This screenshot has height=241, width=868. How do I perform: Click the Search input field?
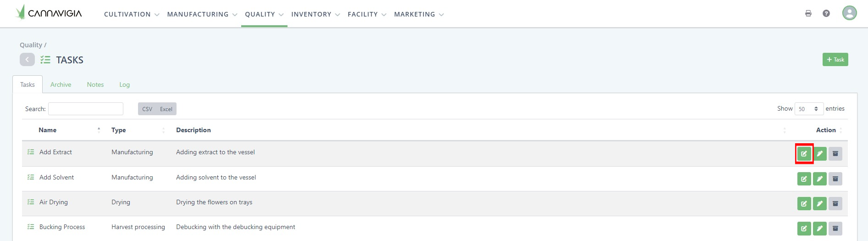(x=86, y=109)
